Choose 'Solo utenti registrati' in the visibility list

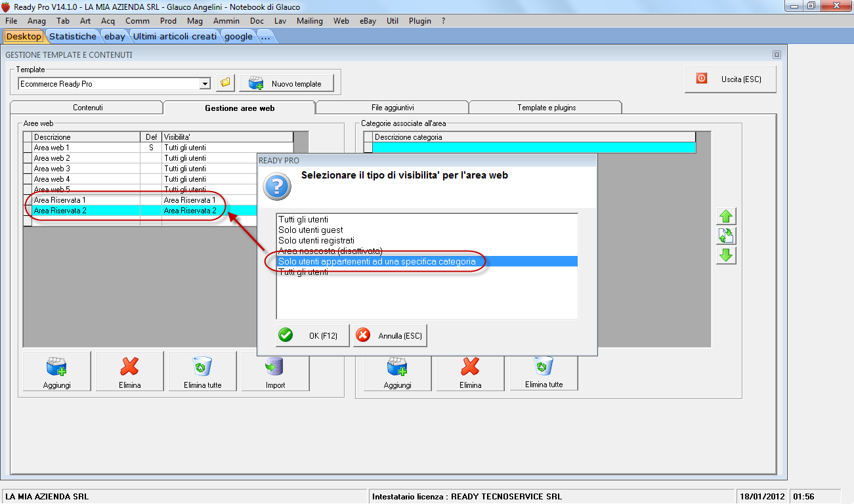pos(427,241)
